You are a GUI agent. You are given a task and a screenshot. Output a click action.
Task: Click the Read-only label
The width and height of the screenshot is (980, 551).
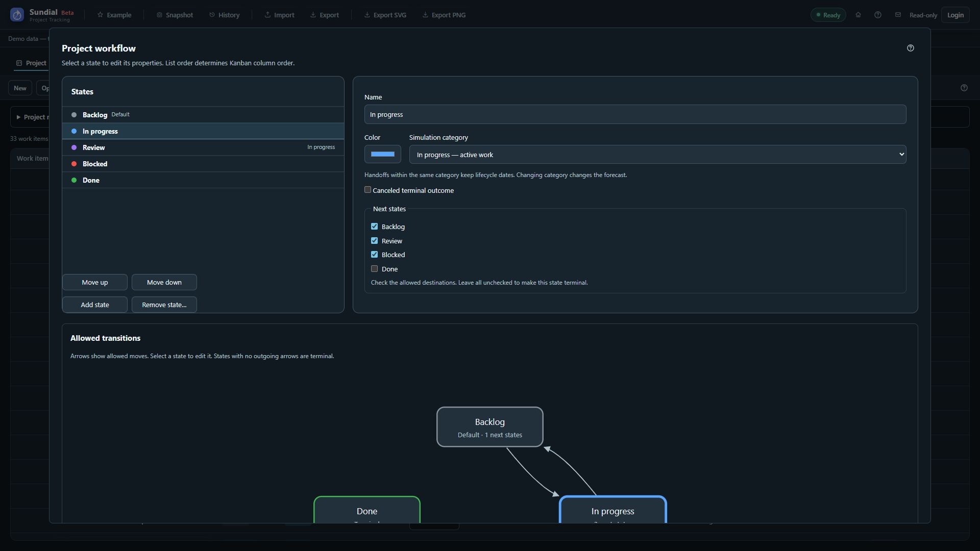(x=923, y=15)
